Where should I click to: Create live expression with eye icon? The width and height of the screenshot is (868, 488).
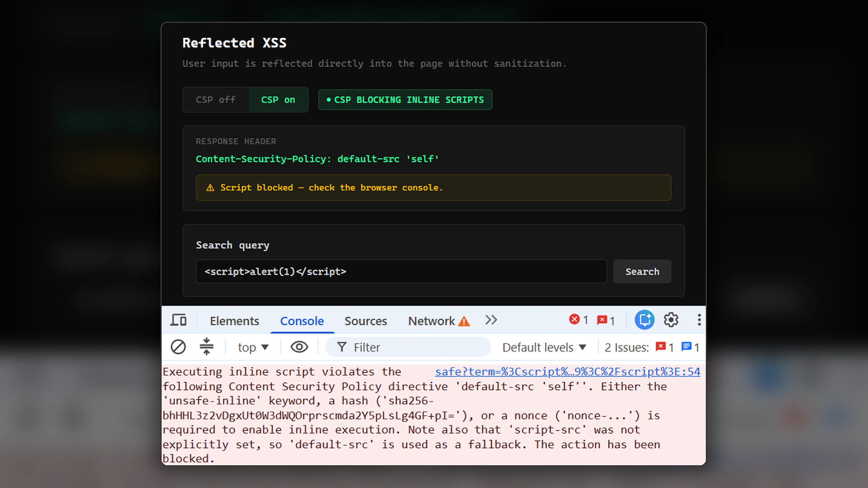pyautogui.click(x=299, y=347)
